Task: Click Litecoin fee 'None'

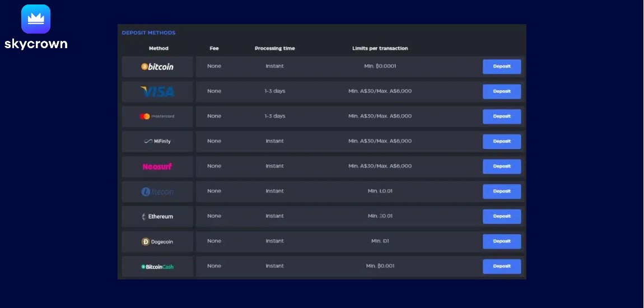Action: pyautogui.click(x=214, y=191)
